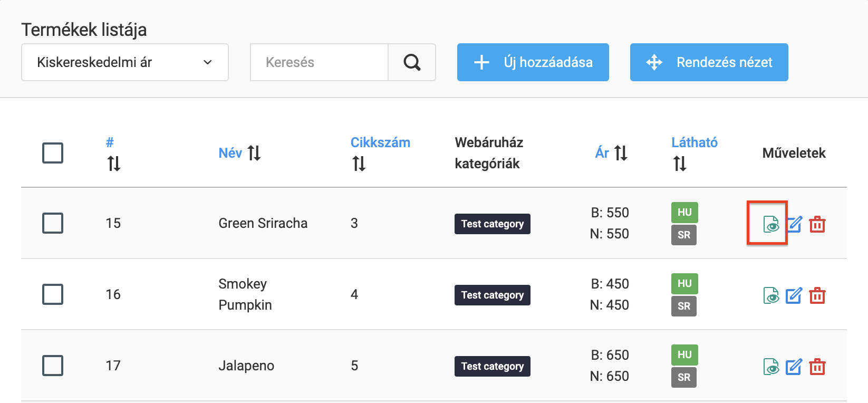
Task: Delete the Smokey Pumpkin product
Action: click(818, 295)
